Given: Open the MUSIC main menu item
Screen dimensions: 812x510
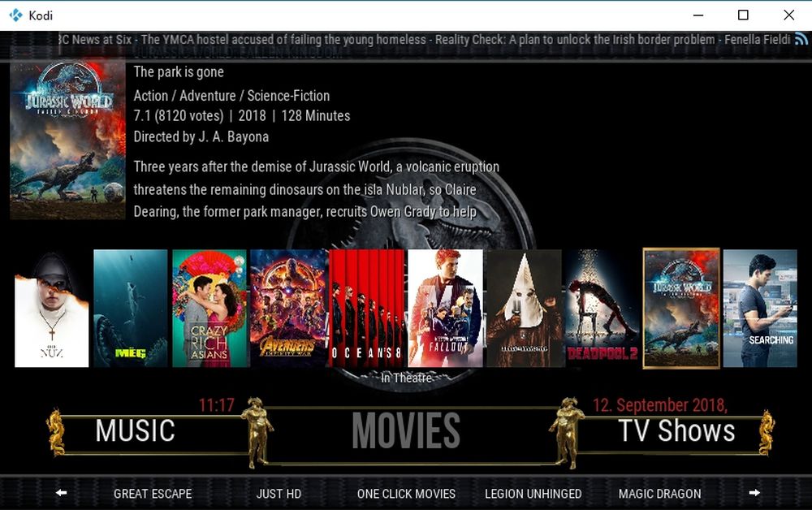Looking at the screenshot, I should pos(135,430).
